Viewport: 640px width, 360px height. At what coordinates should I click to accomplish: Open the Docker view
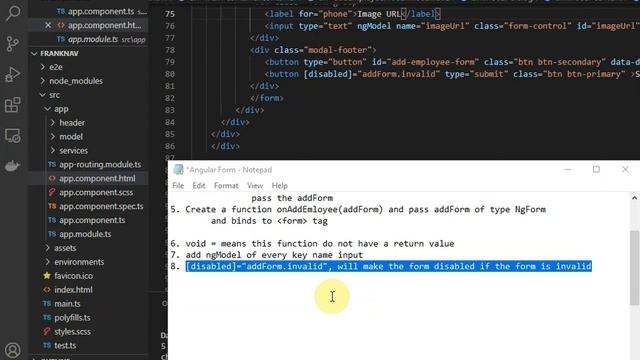[13, 166]
